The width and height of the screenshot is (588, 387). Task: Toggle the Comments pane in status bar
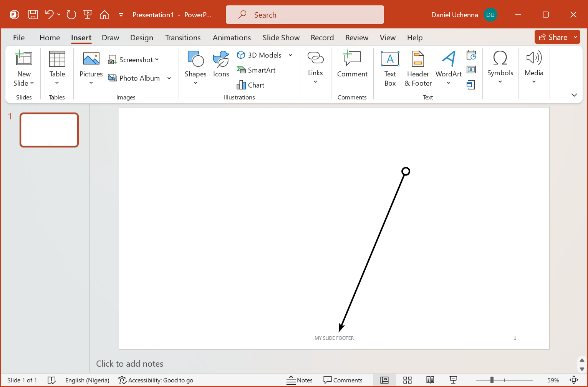pyautogui.click(x=343, y=380)
